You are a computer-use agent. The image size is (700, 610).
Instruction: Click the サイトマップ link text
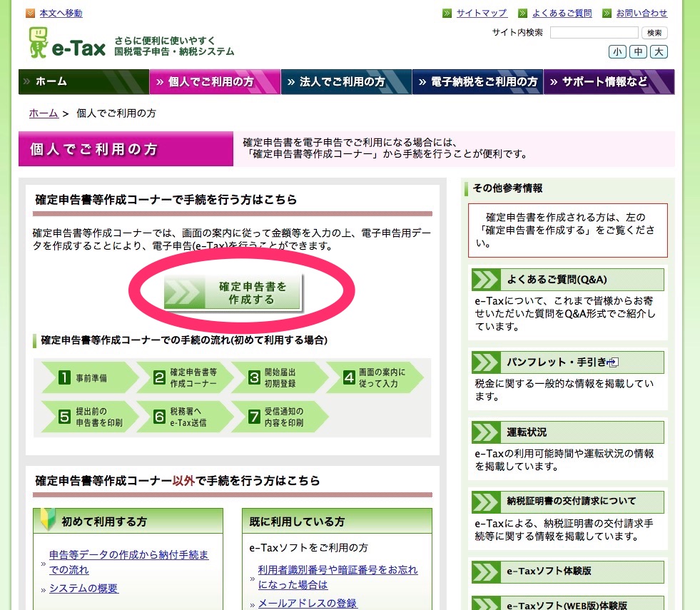click(482, 14)
